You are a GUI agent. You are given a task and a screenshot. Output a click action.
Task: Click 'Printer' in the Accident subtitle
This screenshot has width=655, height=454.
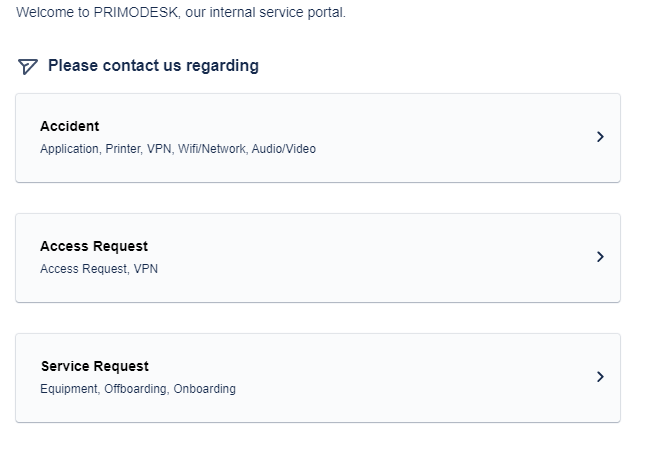123,149
